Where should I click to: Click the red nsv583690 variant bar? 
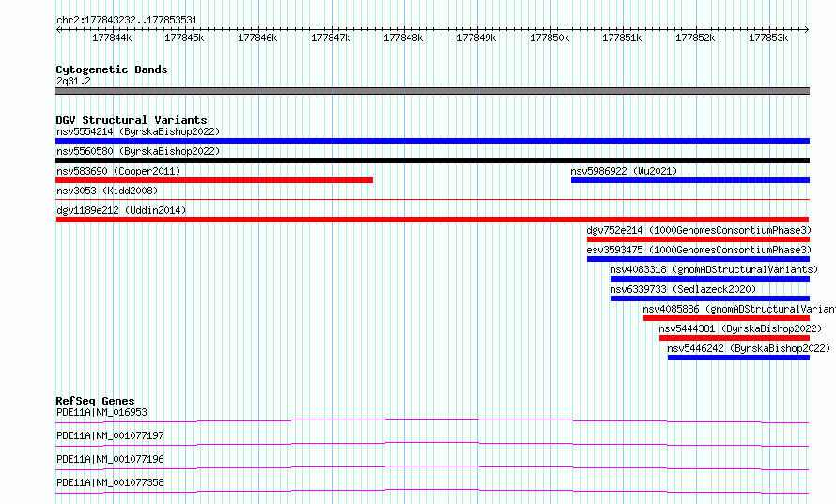tap(214, 180)
